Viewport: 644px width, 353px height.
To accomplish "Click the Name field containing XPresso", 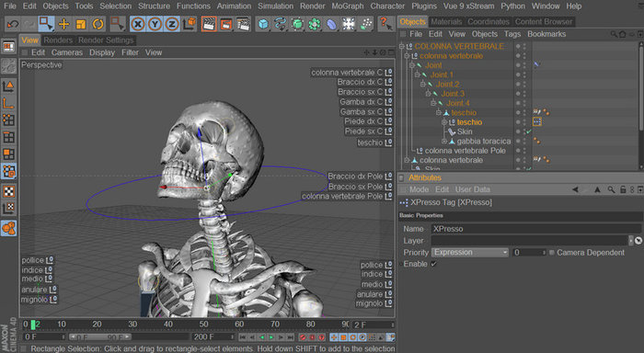I will (x=536, y=229).
